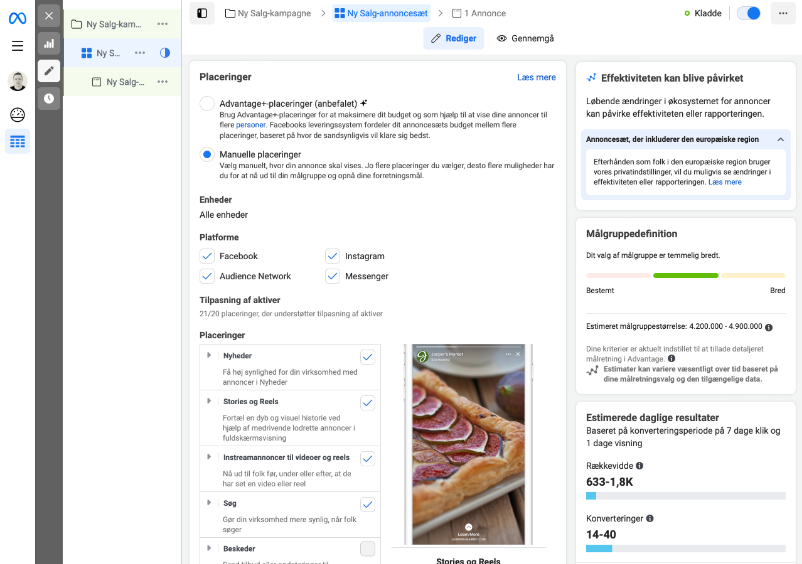Show the charts bar-graph icon
This screenshot has height=564, width=802.
pyautogui.click(x=49, y=44)
